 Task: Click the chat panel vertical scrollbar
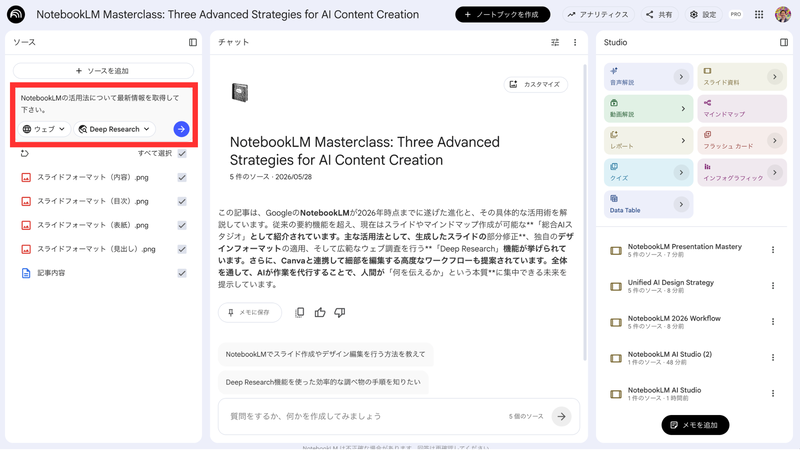tap(585, 212)
